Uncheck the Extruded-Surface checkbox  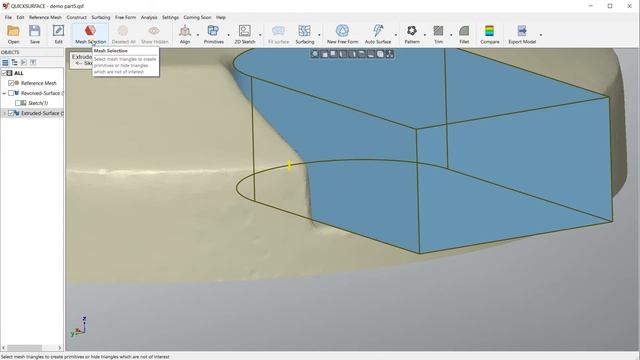[x=11, y=113]
